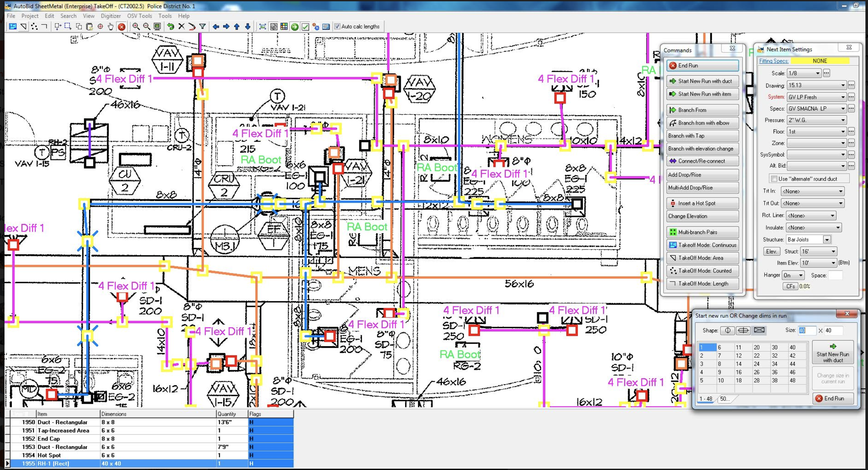Click the filter funnel icon
This screenshot has height=470, width=868.
[203, 27]
